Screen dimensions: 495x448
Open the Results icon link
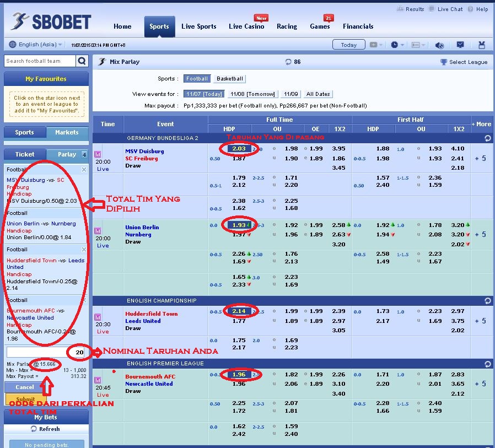(x=400, y=9)
